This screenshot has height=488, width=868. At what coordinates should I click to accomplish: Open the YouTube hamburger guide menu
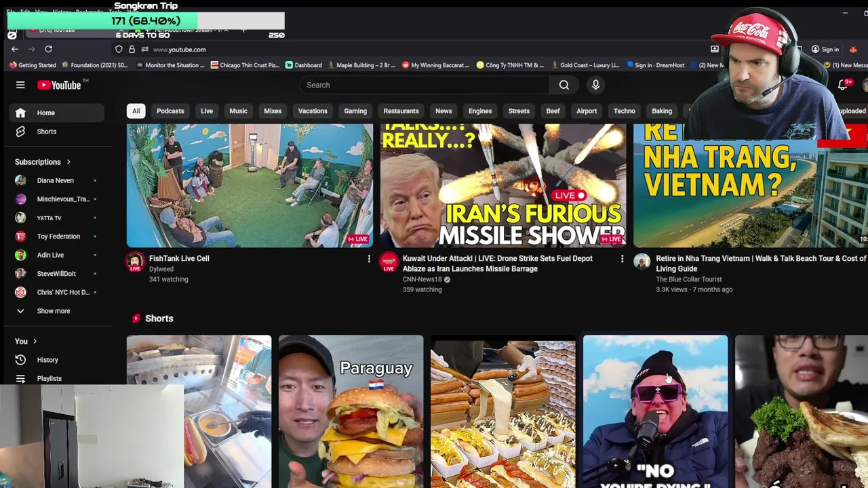[x=20, y=85]
